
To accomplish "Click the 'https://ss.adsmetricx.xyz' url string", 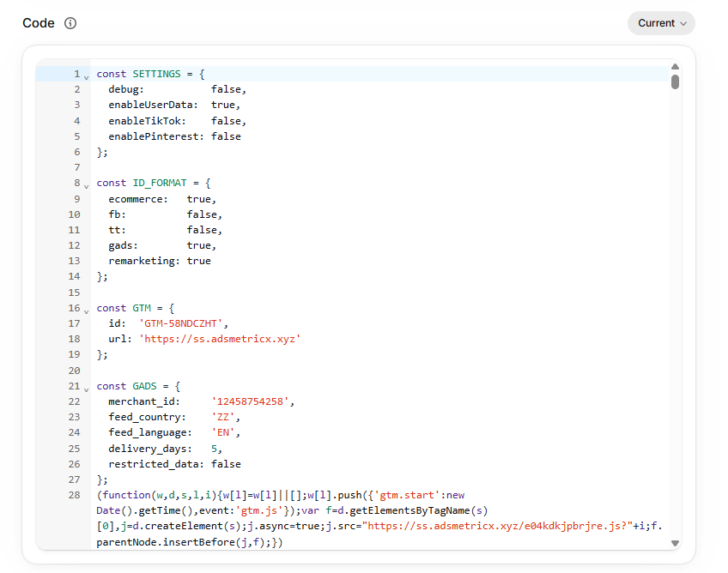I will click(220, 339).
